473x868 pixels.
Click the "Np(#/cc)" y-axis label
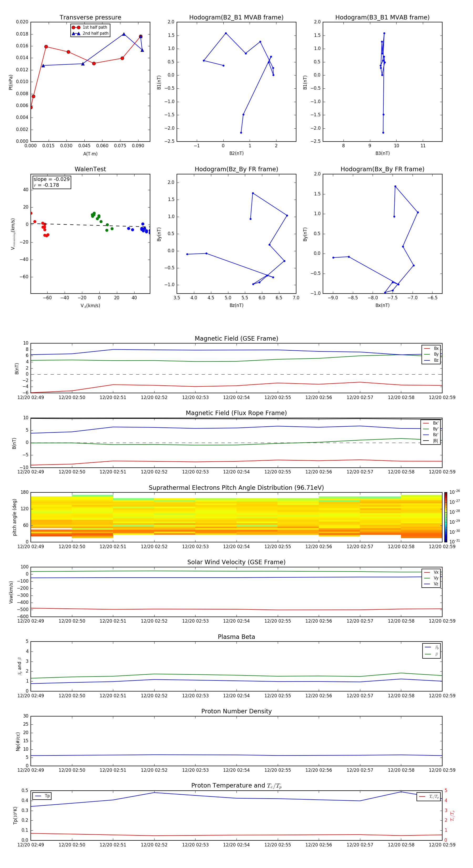[x=18, y=741]
